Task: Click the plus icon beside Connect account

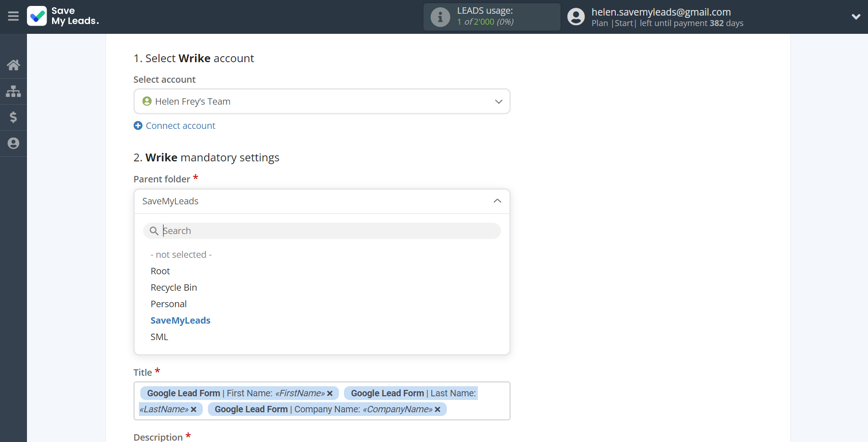Action: (x=138, y=126)
